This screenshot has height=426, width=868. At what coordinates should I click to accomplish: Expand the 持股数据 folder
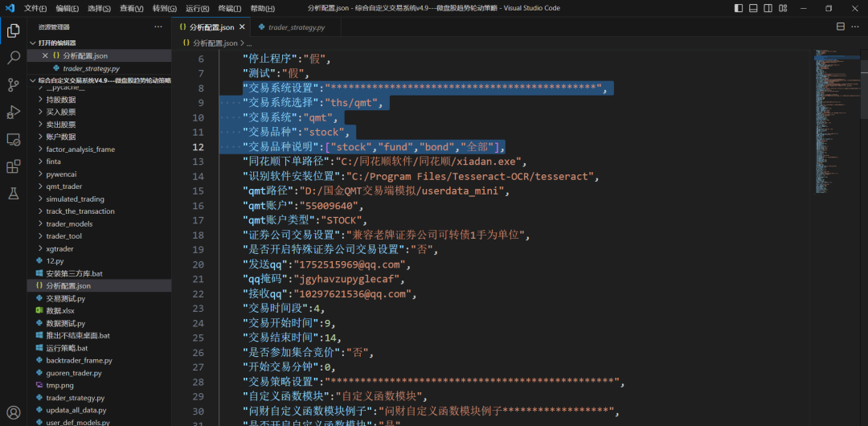tap(61, 100)
